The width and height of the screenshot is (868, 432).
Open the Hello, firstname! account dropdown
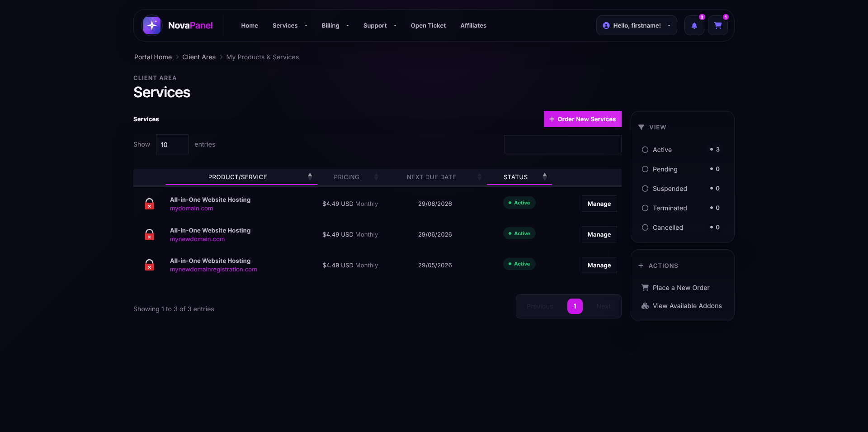[637, 25]
